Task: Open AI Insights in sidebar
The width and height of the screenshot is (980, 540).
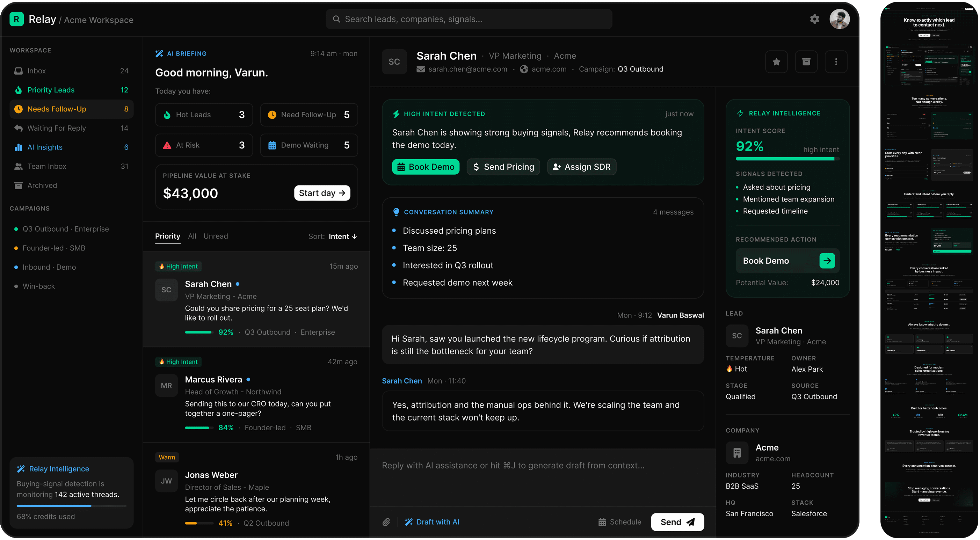Action: tap(72, 147)
